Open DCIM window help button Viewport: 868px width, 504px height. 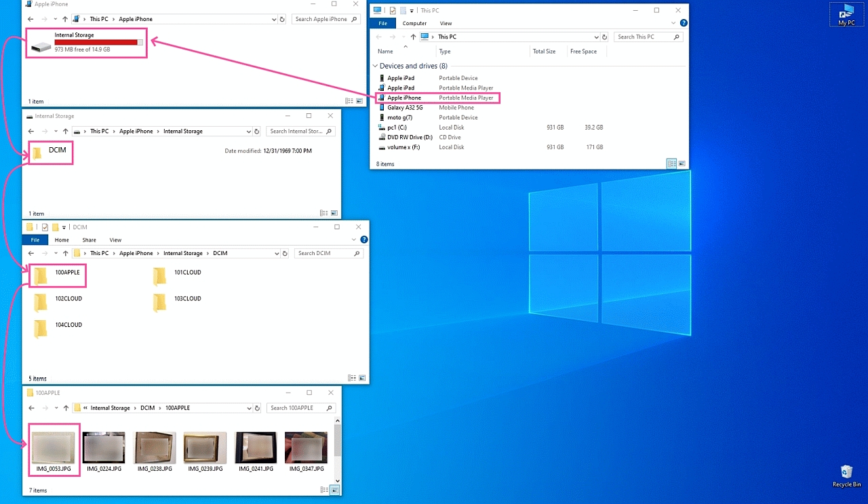[x=364, y=239]
